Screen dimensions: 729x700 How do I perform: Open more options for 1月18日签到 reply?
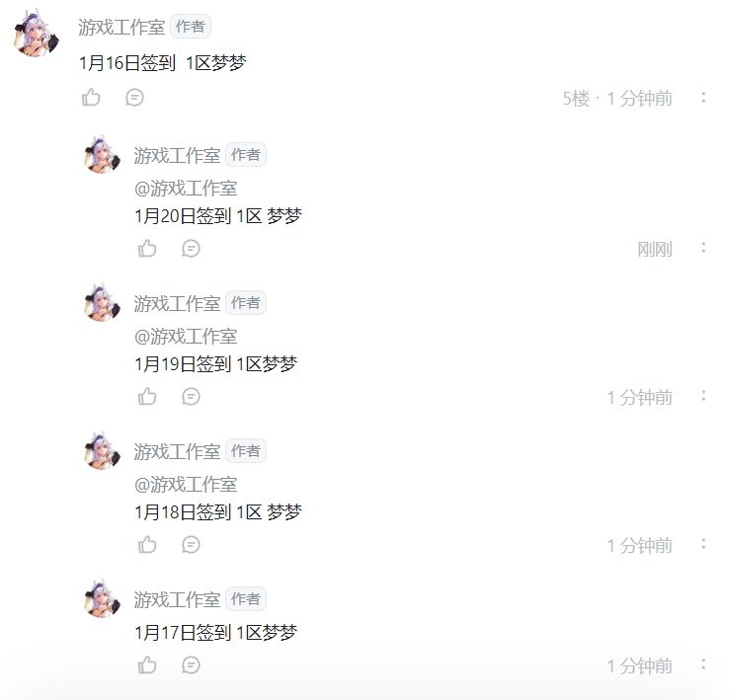703,544
